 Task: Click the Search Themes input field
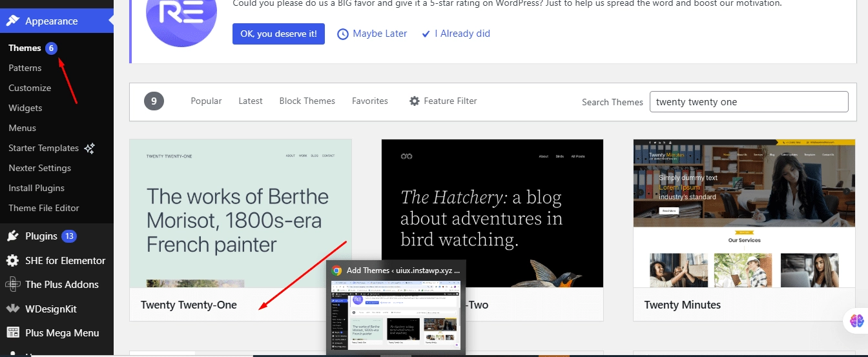click(x=749, y=101)
